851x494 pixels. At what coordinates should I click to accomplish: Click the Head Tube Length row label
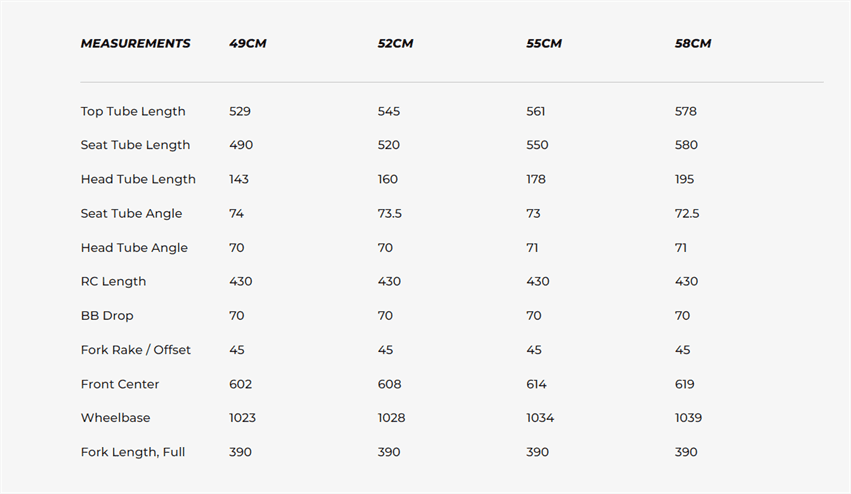click(x=138, y=179)
